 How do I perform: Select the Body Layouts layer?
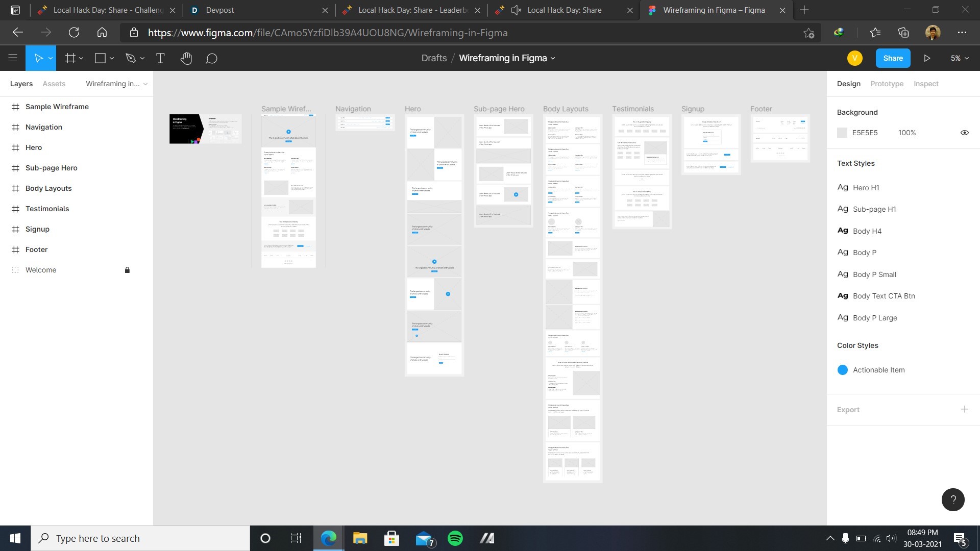pos(48,188)
